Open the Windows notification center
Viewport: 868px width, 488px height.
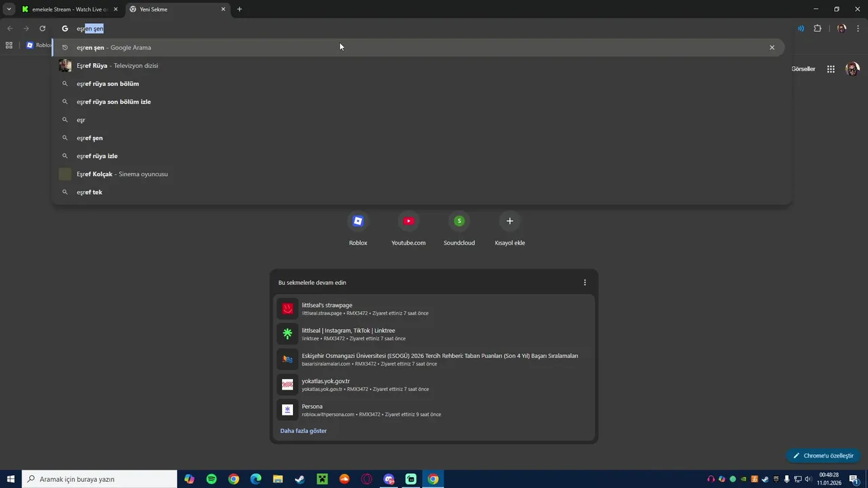(854, 479)
